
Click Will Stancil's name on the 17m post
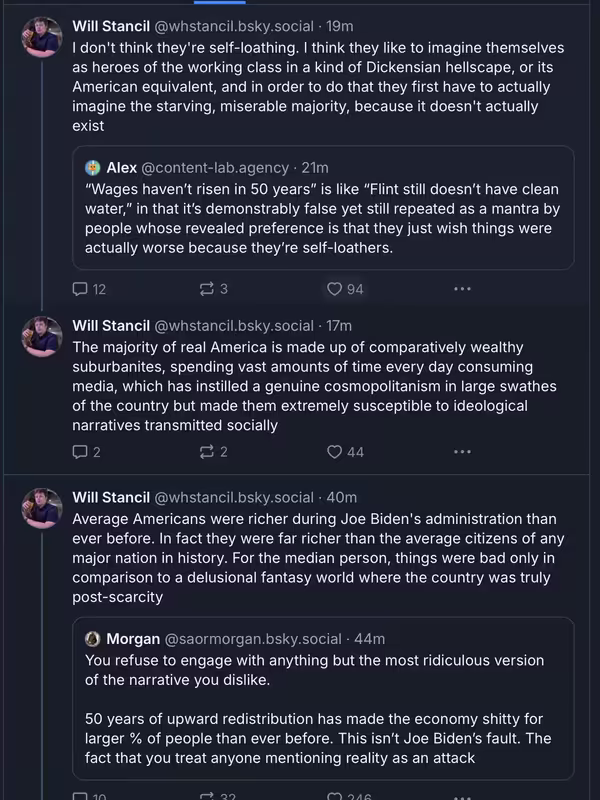click(111, 326)
